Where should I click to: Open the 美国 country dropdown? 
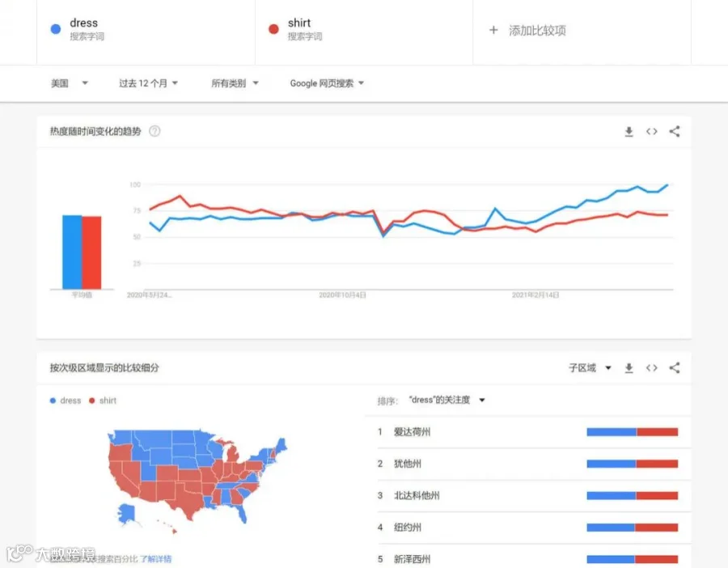[x=70, y=83]
